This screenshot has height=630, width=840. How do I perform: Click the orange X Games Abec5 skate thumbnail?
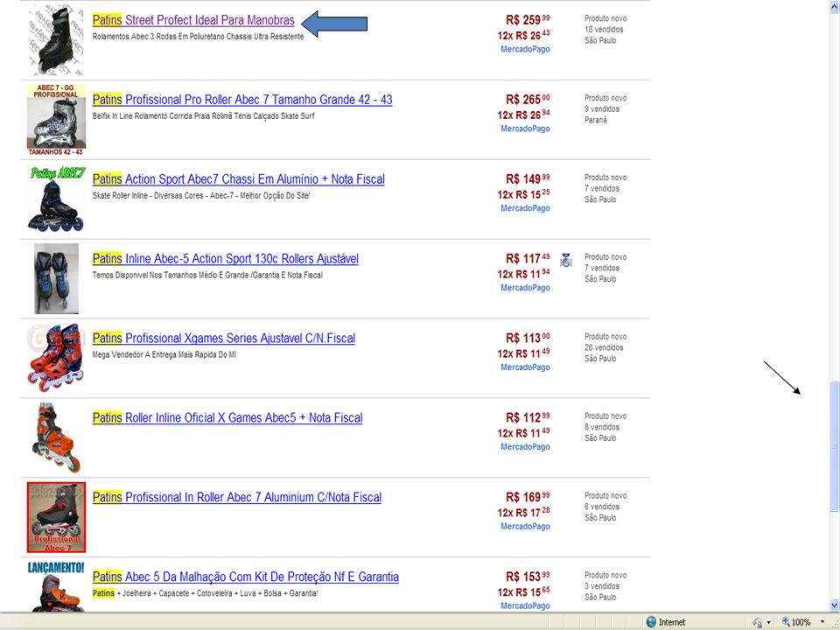point(58,437)
